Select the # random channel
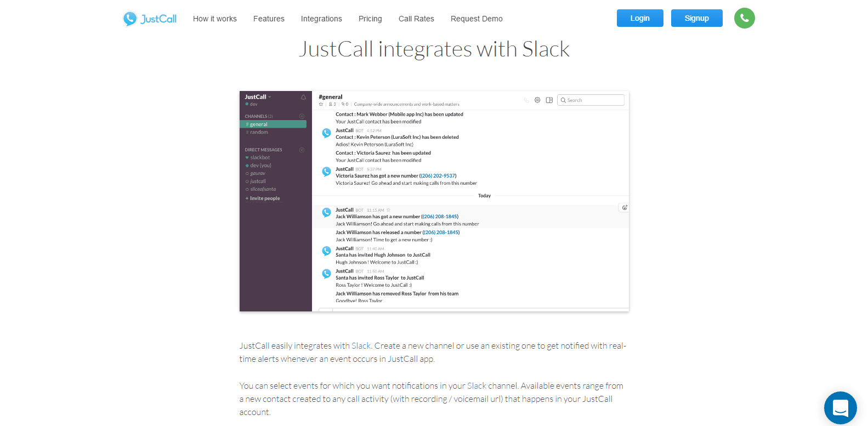 (x=257, y=132)
